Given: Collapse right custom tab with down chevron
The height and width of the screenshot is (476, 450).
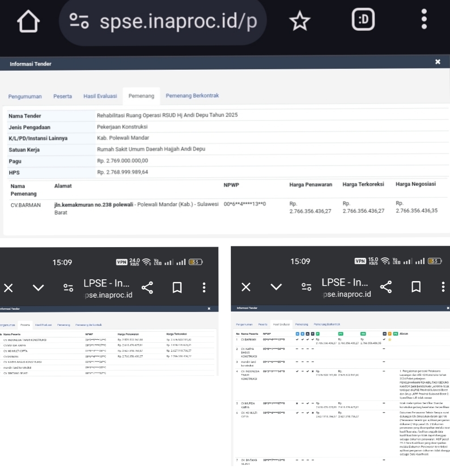Looking at the screenshot, I should (276, 287).
